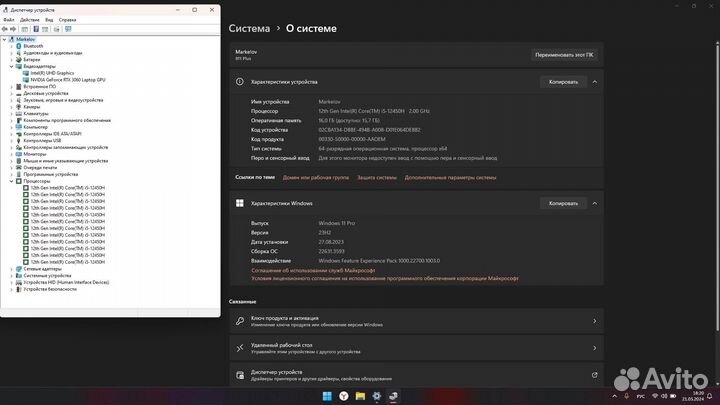Open File Explorer from the taskbar
Image resolution: width=720 pixels, height=405 pixels.
(x=360, y=396)
